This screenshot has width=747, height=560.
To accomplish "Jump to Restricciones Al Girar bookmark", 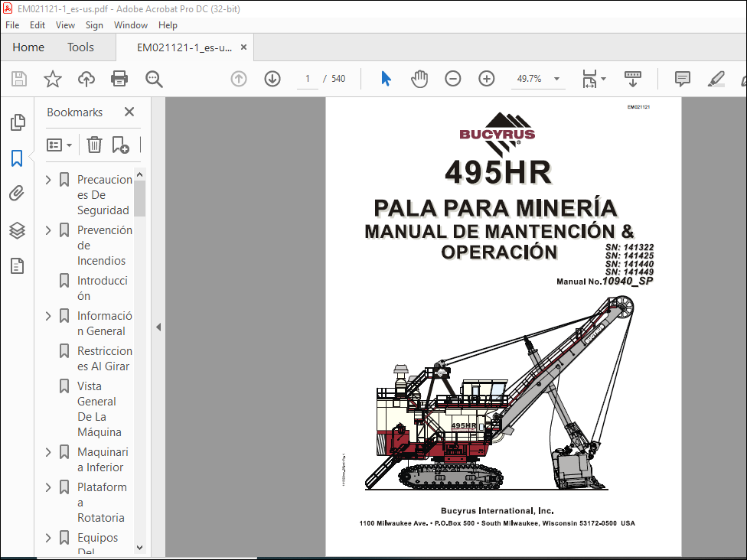I will point(105,359).
